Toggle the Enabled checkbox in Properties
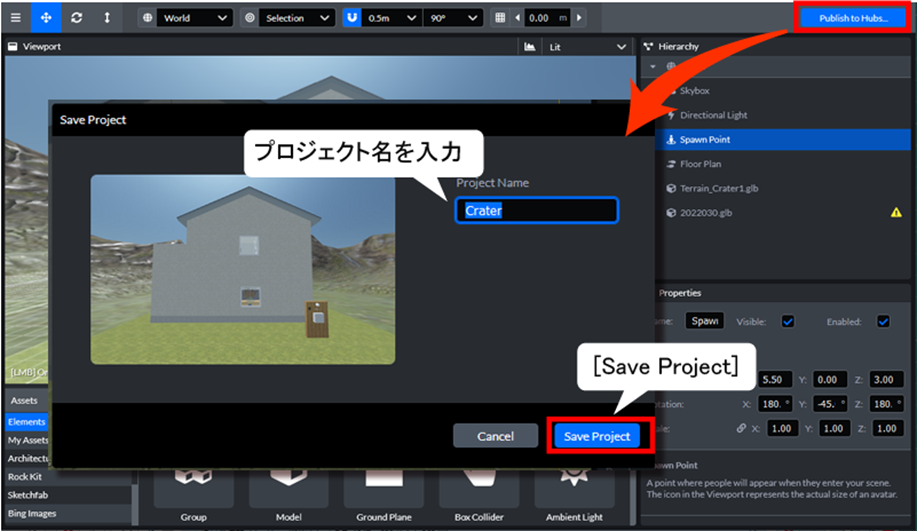The width and height of the screenshot is (917, 531). coord(883,321)
